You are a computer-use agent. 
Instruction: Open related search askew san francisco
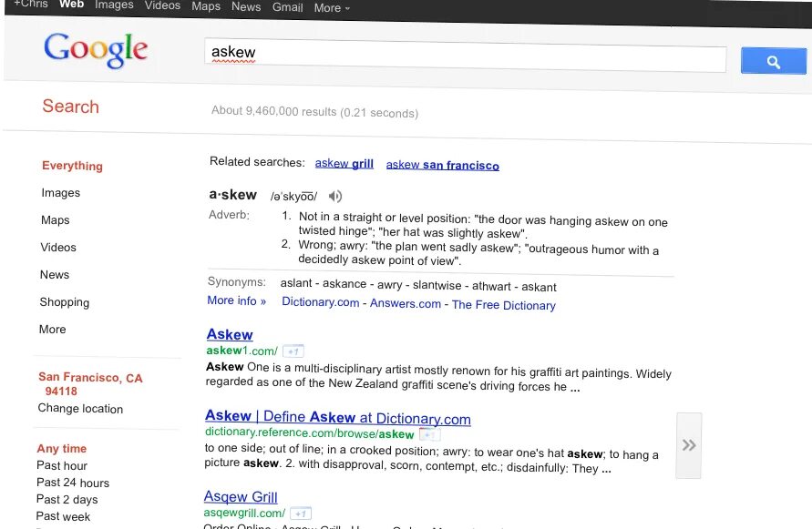(x=442, y=165)
